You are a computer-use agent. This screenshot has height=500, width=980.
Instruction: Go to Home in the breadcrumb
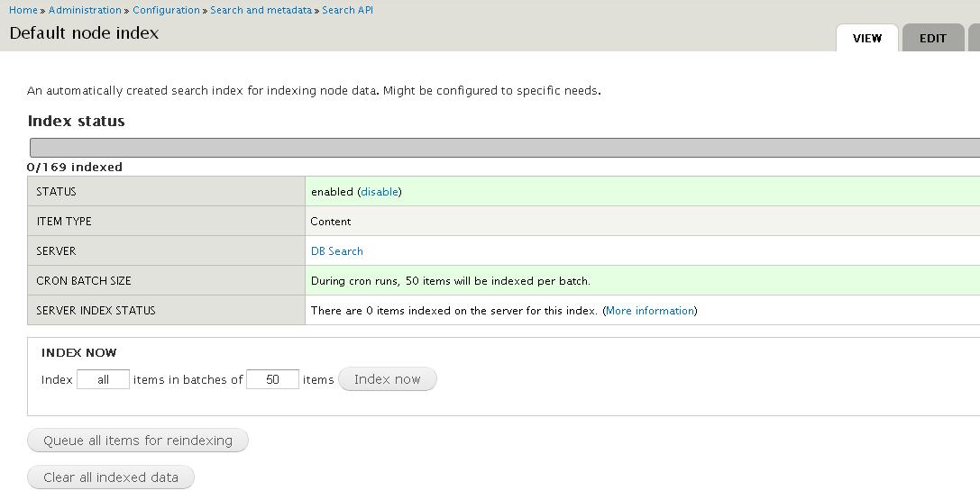pos(23,10)
